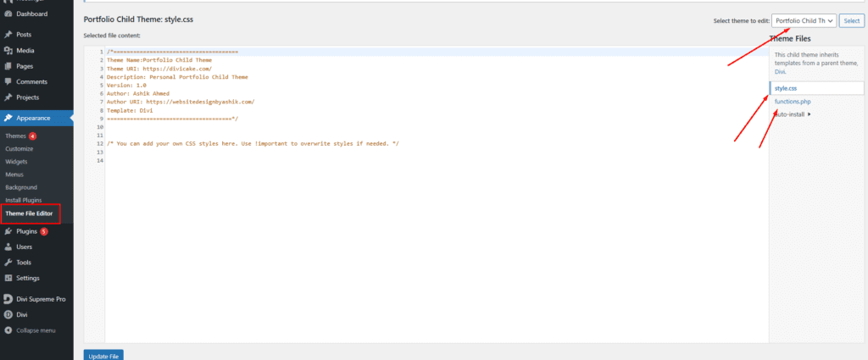Click into the code editor on line 14
The height and width of the screenshot is (360, 868).
click(x=437, y=160)
